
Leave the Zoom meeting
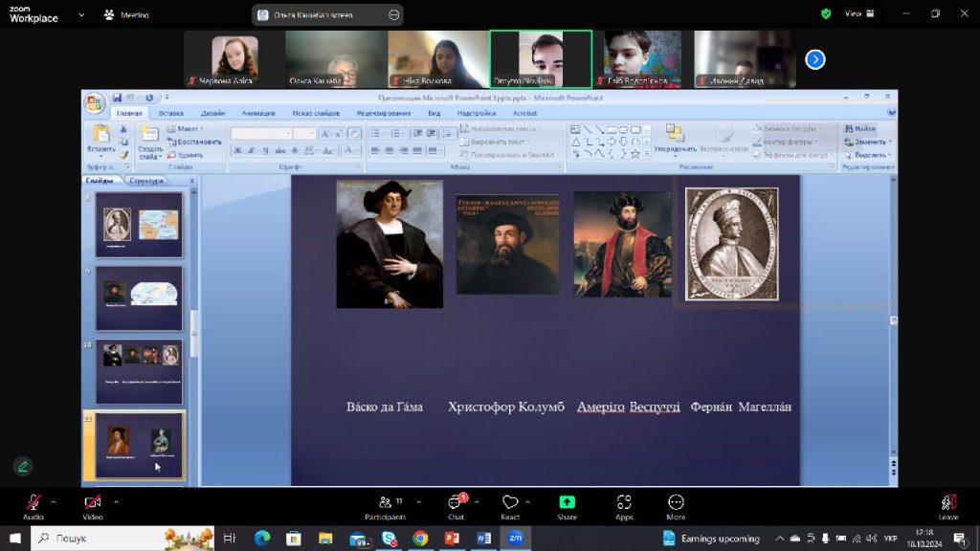(948, 507)
